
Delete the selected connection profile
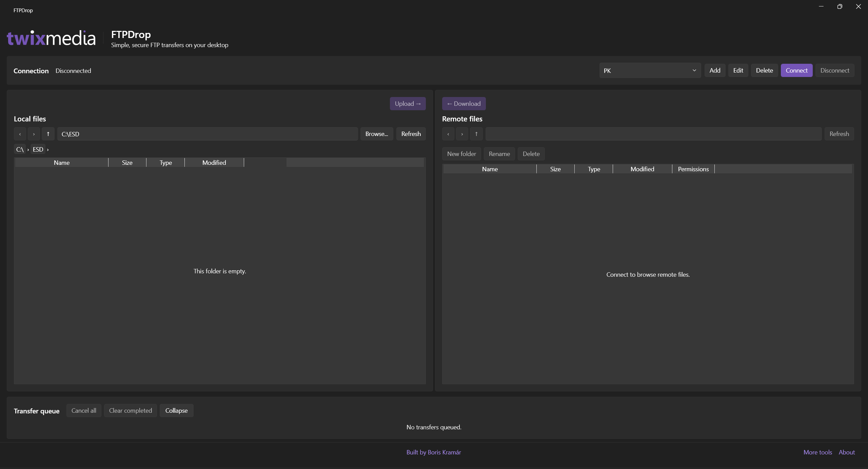coord(764,71)
